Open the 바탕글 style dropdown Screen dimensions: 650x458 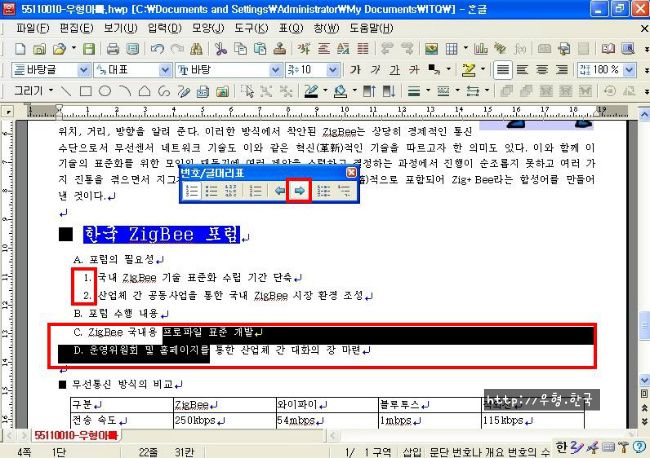pos(84,70)
